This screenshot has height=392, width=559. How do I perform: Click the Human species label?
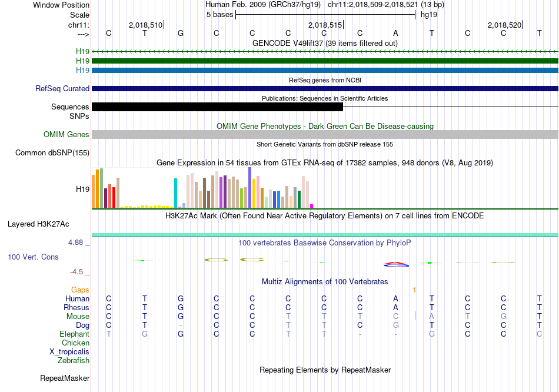77,298
